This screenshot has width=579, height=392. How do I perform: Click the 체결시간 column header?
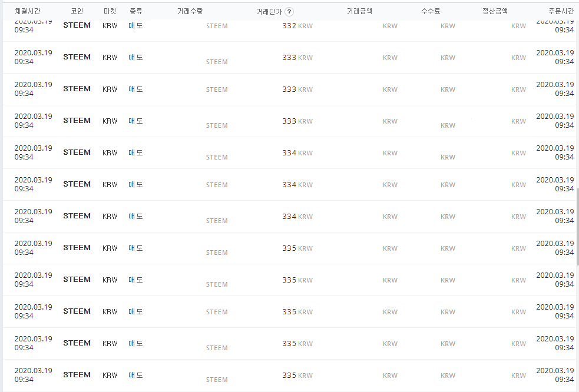coord(27,11)
